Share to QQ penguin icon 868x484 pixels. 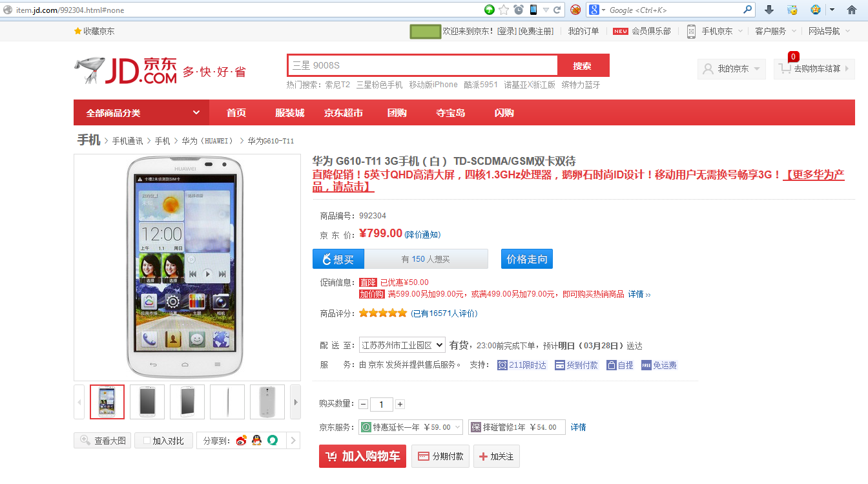(x=257, y=440)
